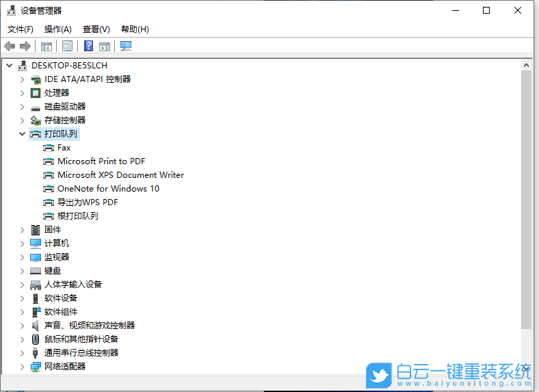The width and height of the screenshot is (539, 392).
Task: Click the keyboard (键盘) icon
Action: click(x=36, y=271)
